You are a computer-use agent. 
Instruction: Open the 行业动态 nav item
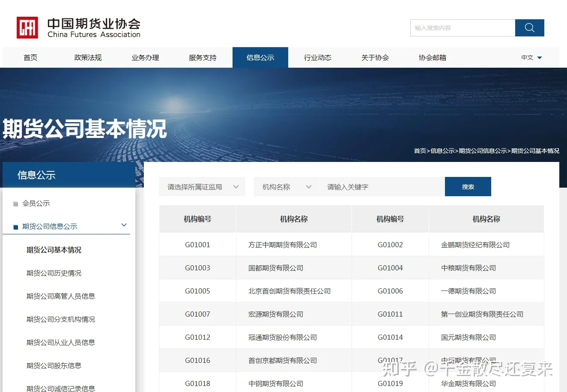pyautogui.click(x=317, y=57)
